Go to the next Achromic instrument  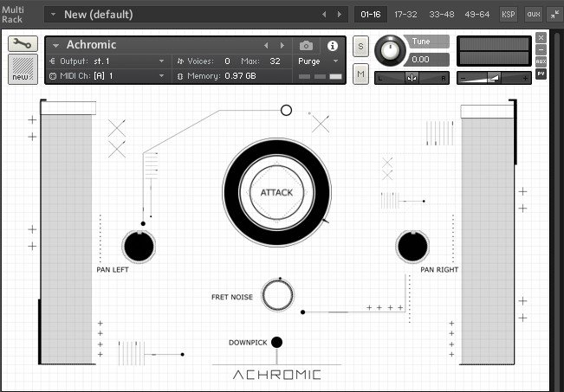tap(282, 45)
